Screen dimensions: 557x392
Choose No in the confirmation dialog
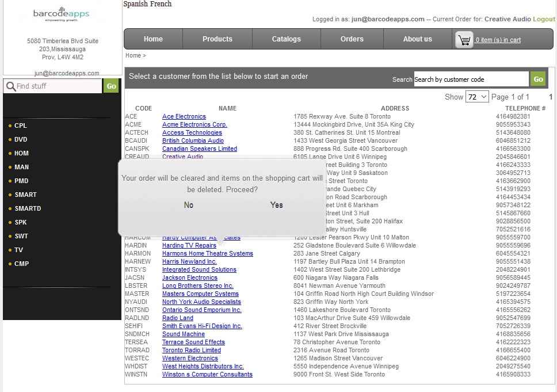189,205
